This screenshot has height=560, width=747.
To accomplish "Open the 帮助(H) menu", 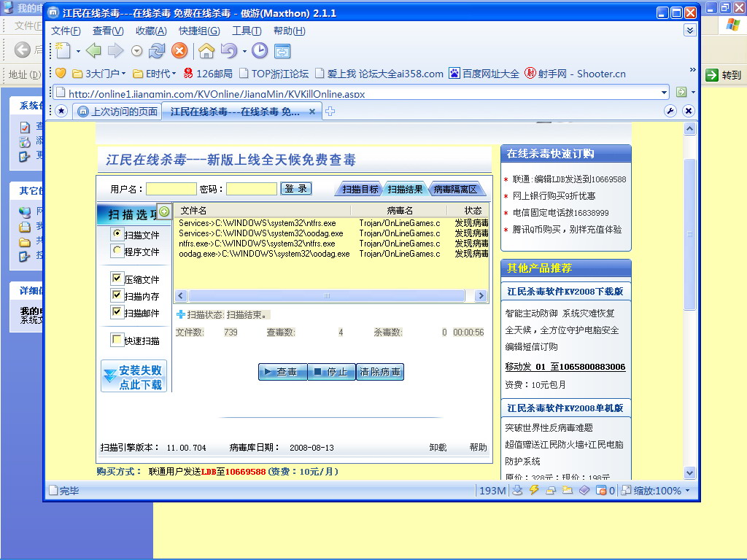I will (x=289, y=31).
